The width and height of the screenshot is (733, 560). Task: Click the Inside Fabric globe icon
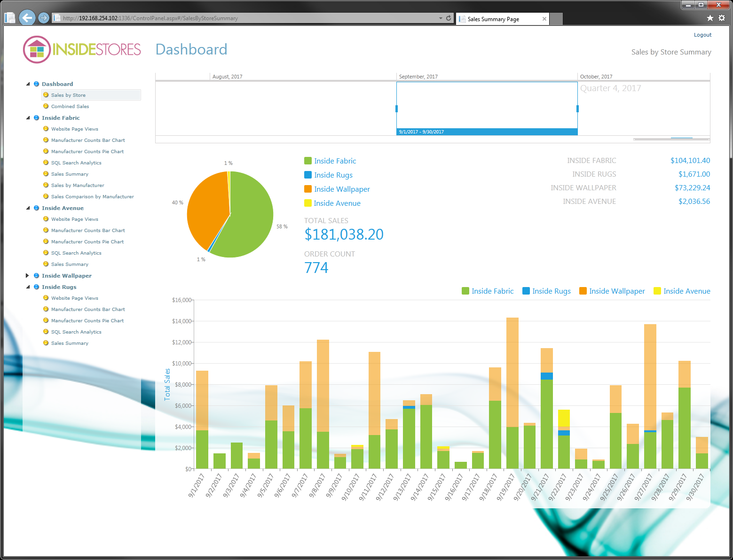(36, 118)
